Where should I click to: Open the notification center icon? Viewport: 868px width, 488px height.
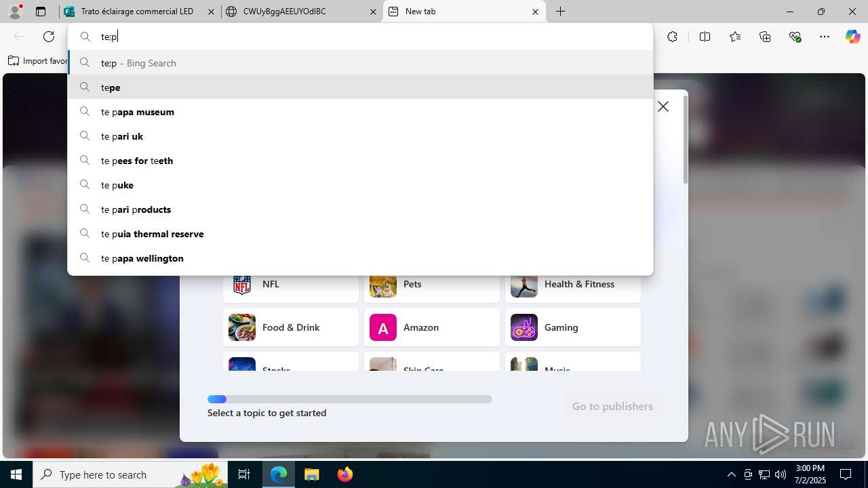[846, 474]
